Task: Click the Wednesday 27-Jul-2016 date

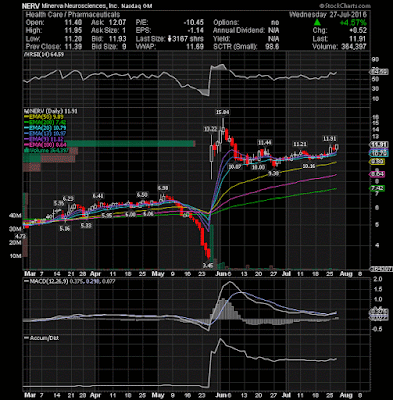Action: [328, 15]
